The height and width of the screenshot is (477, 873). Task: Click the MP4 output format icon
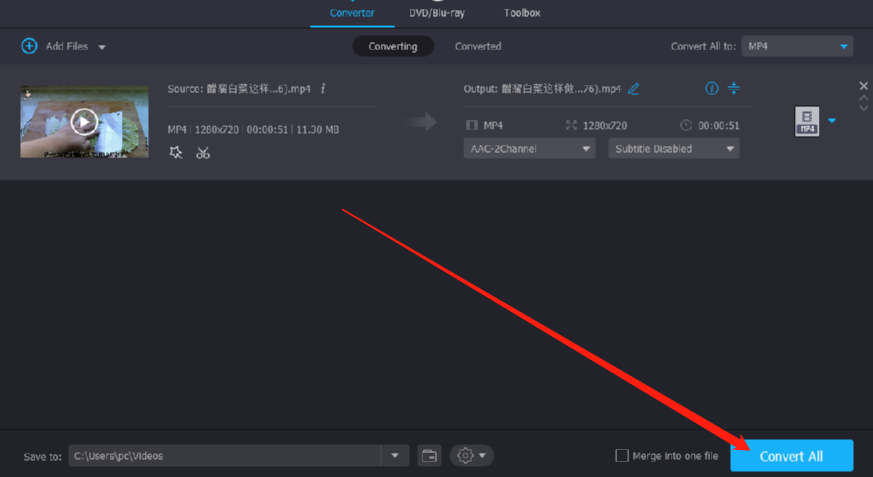[807, 122]
